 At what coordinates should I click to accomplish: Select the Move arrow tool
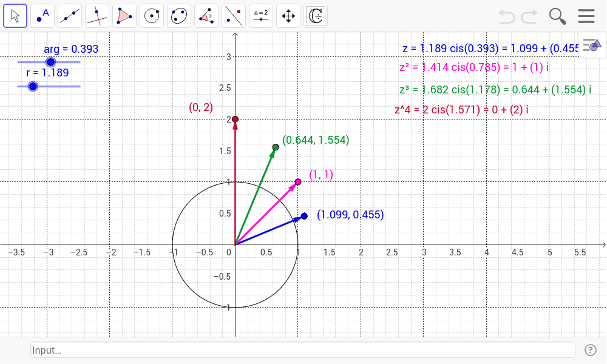(15, 16)
